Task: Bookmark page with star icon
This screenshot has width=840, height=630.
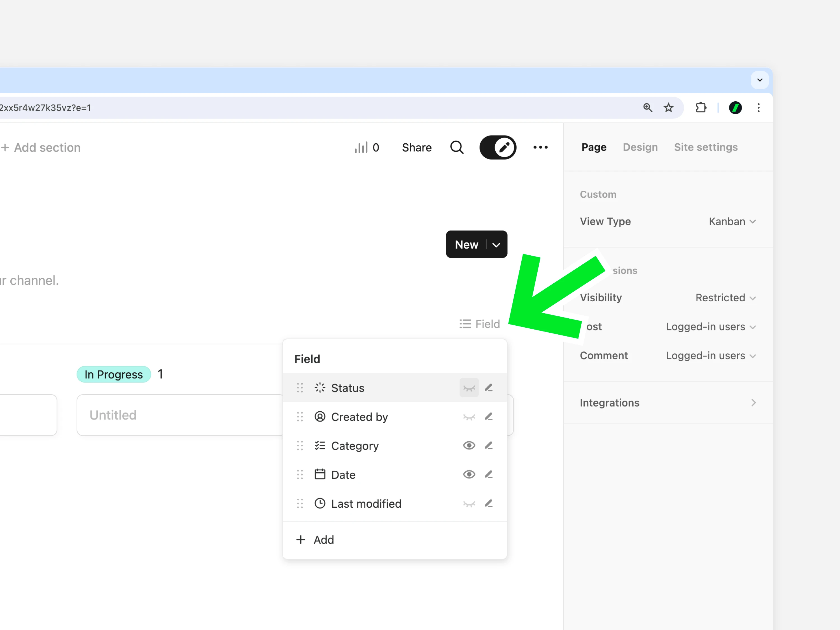Action: pyautogui.click(x=668, y=108)
